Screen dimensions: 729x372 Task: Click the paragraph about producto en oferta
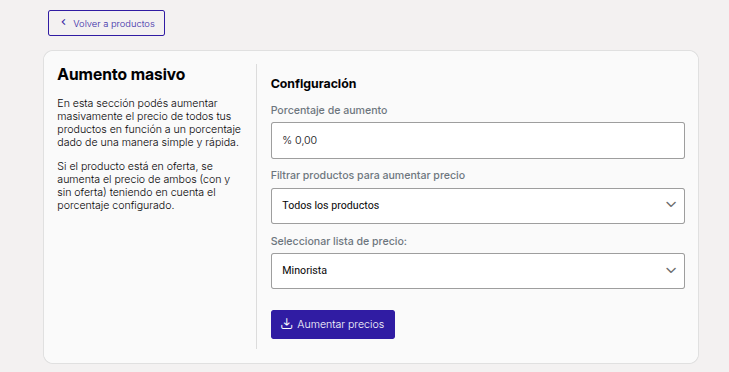pyautogui.click(x=144, y=186)
